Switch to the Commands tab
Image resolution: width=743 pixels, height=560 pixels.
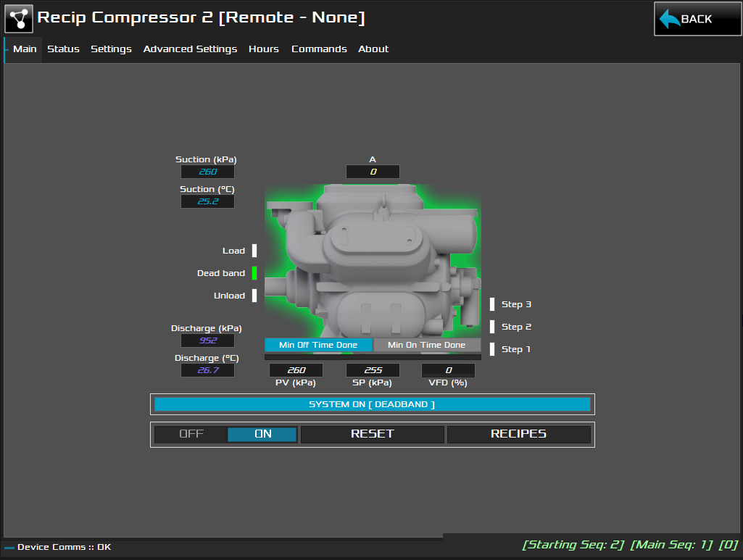319,49
